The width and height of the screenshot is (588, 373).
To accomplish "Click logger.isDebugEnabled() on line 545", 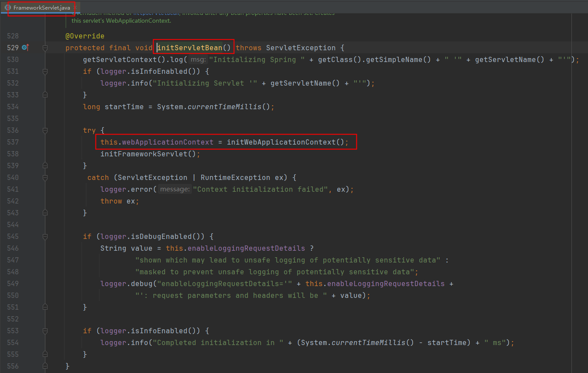I will (153, 236).
